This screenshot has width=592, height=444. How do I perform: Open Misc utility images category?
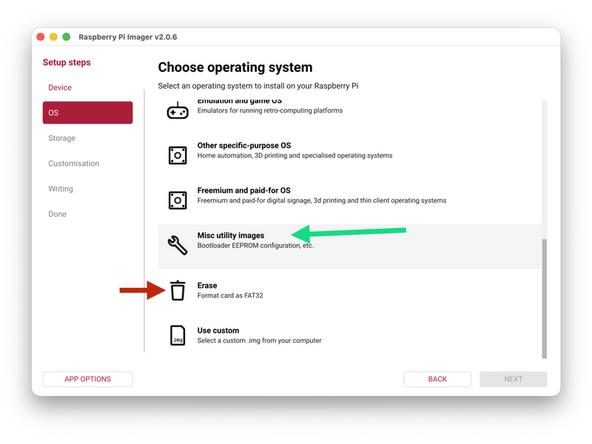(350, 246)
